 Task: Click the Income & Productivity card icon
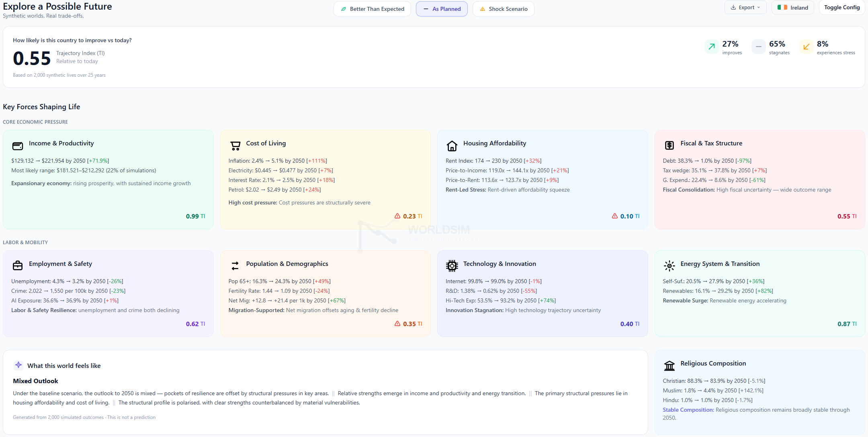[18, 145]
